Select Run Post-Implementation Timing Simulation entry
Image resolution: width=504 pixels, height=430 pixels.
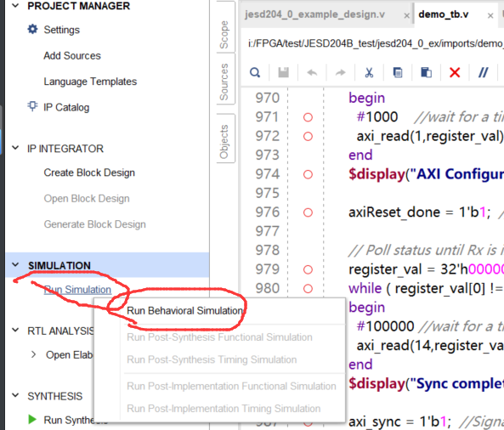[x=224, y=409]
